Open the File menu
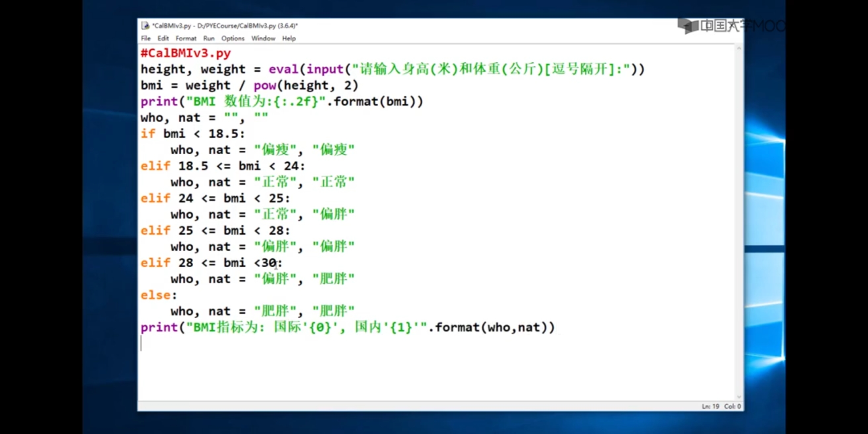Viewport: 868px width, 434px height. 145,39
